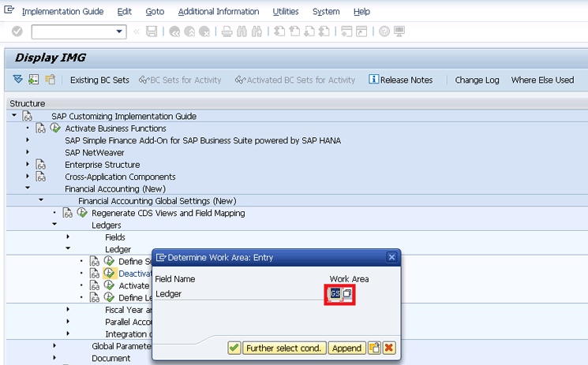Select Regenerate CDS Views and Field Mapping
This screenshot has width=588, height=365.
tap(168, 213)
